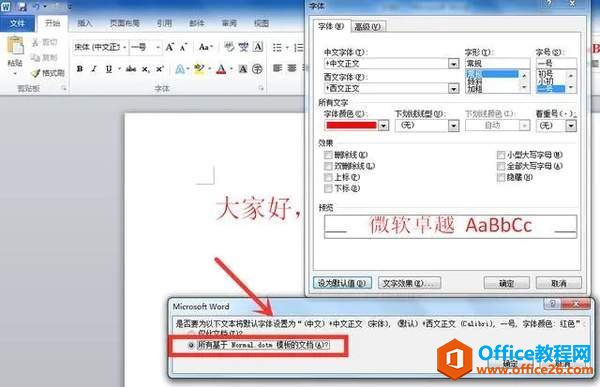600x387 pixels.
Task: Toggle Character Shading icon
Action: (243, 69)
